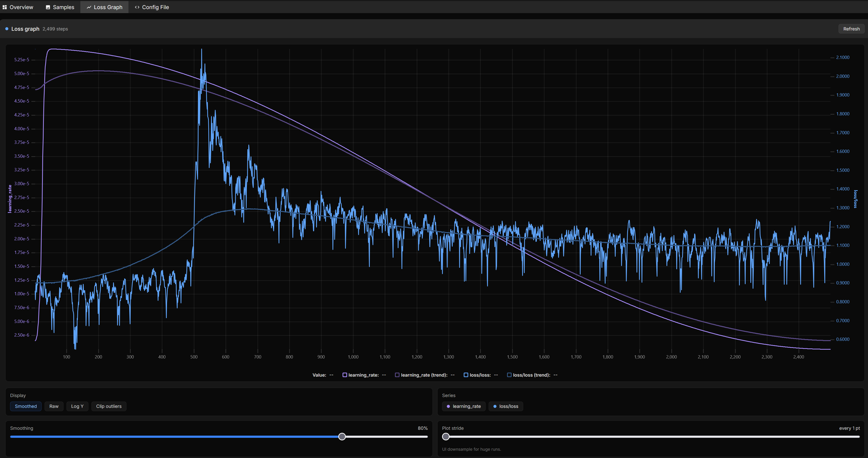Click the left axis label 4.00e-5
Screen dimensions: 868x458
[22, 129]
